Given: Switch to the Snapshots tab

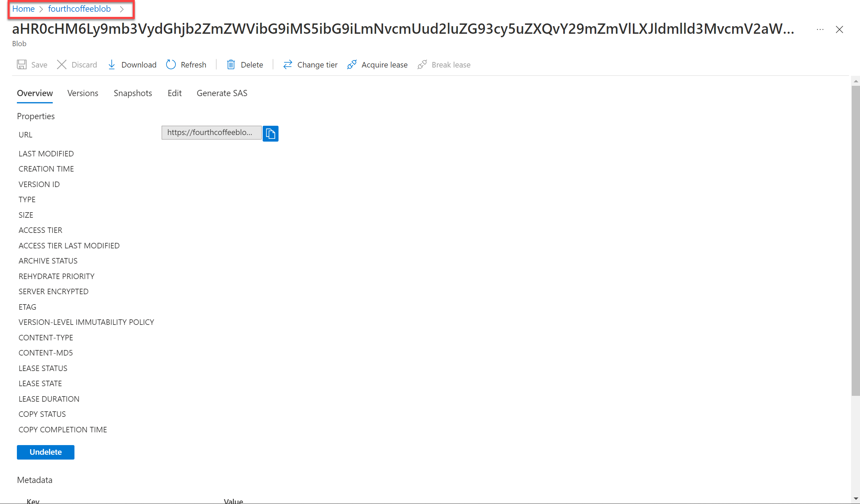Looking at the screenshot, I should pyautogui.click(x=133, y=93).
